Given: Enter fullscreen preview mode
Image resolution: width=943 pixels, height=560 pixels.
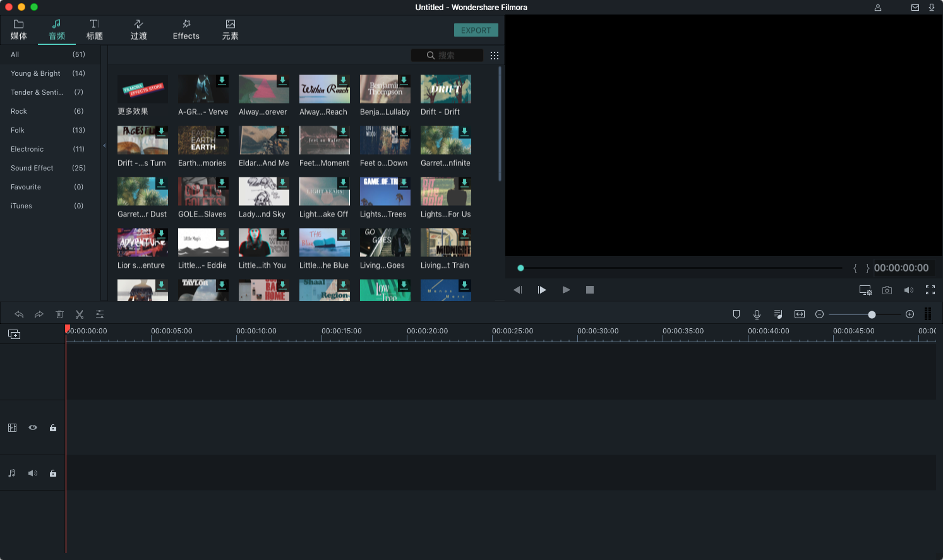Looking at the screenshot, I should pyautogui.click(x=930, y=290).
